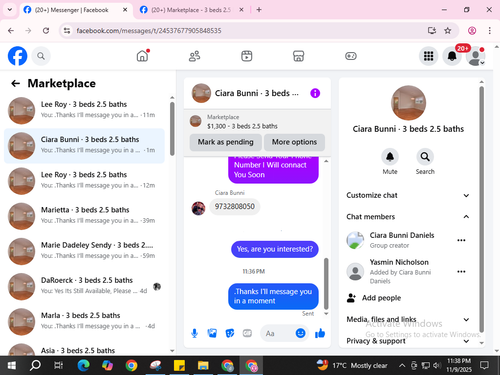Screen dimensions: 500x375
Task: Open the nine-dot Menu grid icon
Action: 428,56
